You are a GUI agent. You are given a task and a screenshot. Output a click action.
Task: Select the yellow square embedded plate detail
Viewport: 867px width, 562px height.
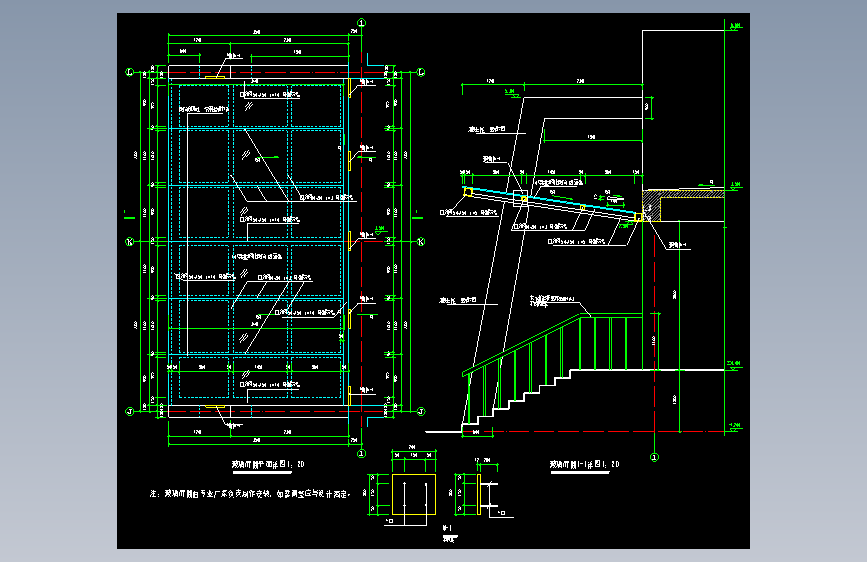(x=414, y=495)
